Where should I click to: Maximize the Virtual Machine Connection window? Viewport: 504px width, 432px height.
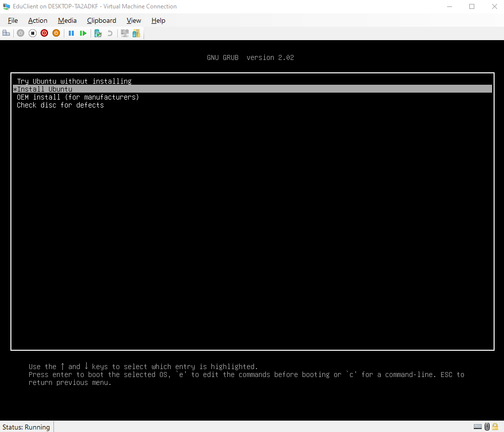coord(472,6)
